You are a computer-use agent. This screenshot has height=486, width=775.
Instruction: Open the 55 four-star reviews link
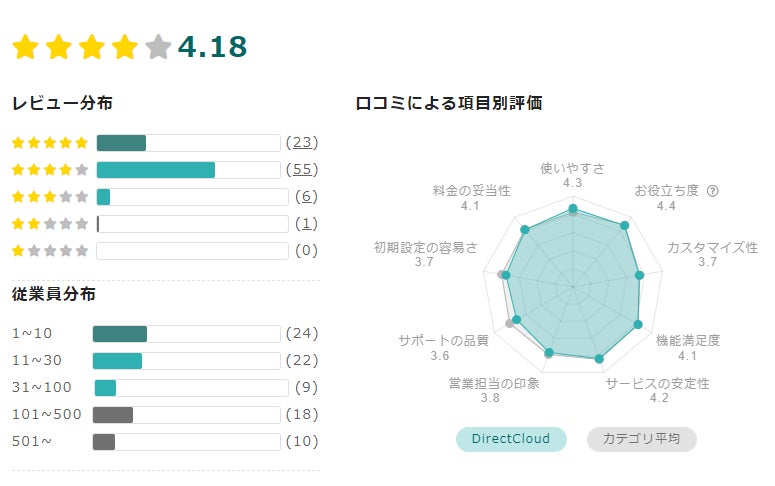pyautogui.click(x=302, y=170)
